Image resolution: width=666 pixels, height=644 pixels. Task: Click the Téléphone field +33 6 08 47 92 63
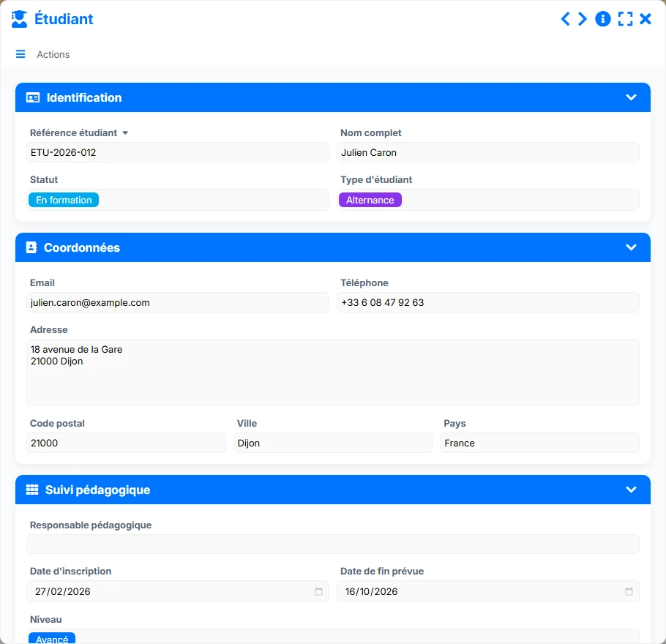[x=488, y=302]
